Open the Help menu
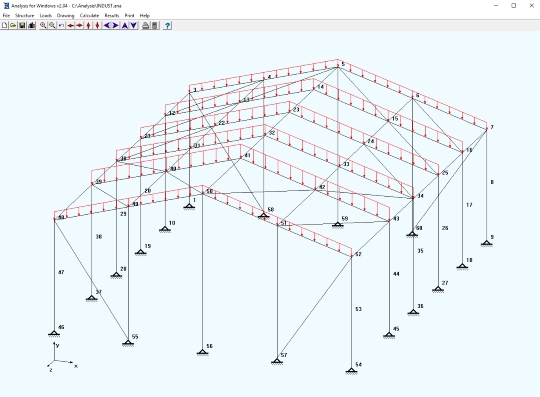The width and height of the screenshot is (540, 397). 145,15
